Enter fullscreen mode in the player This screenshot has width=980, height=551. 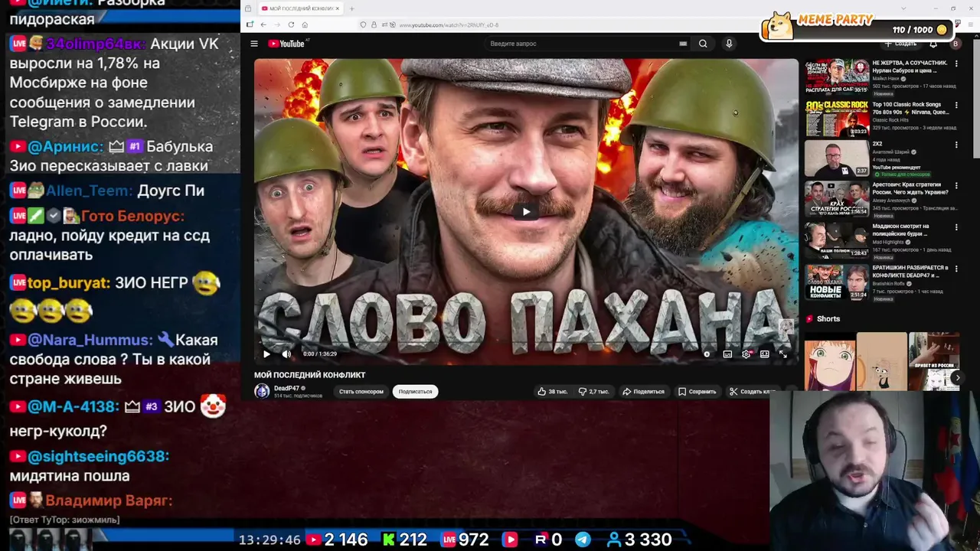[x=782, y=354]
